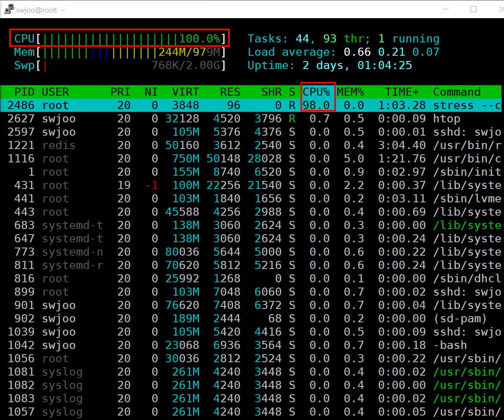Select systemd-n process row PID 773
The width and height of the screenshot is (504, 420).
251,252
